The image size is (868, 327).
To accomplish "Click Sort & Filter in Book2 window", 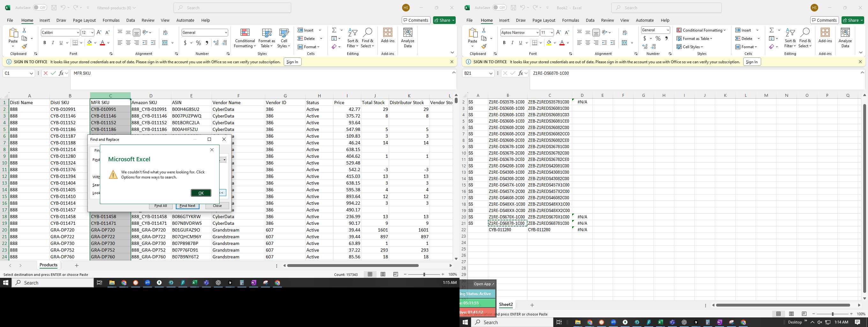I will click(790, 38).
